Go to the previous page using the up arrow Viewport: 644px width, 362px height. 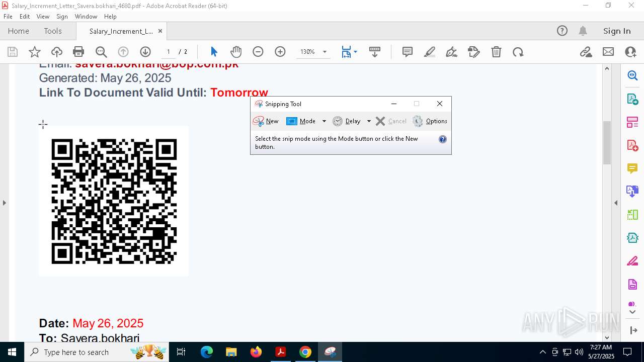[x=123, y=52]
